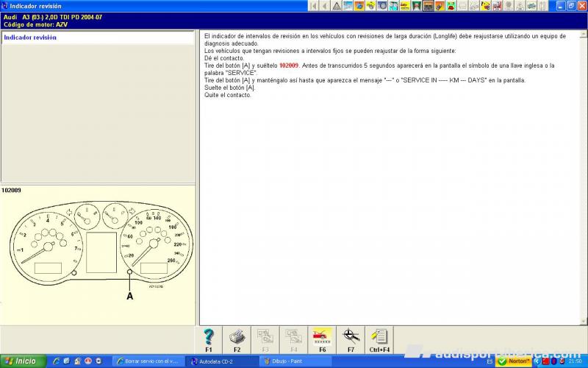Switch to Autodata CD-2 taskbar button
The image size is (588, 368).
pyautogui.click(x=222, y=361)
